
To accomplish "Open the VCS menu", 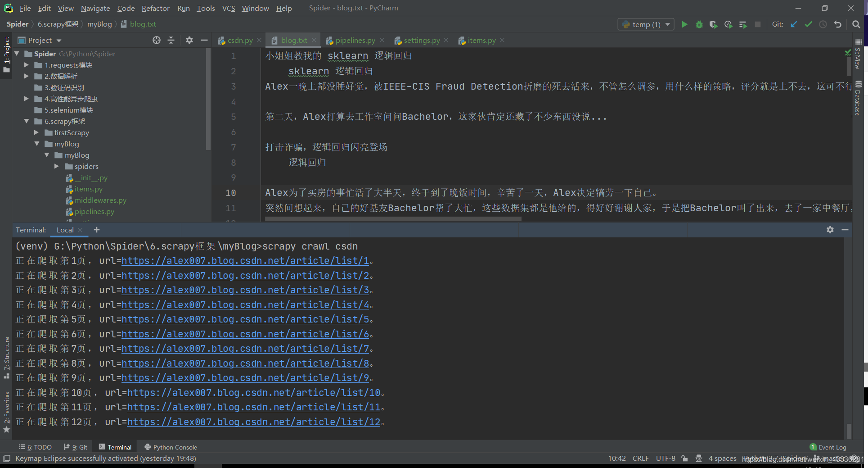I will 229,8.
